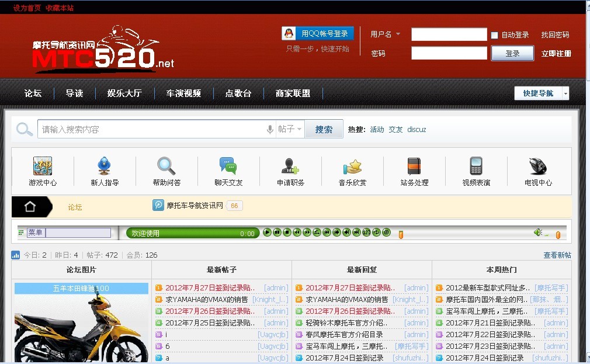Open the 导读 navigation tab
The image size is (590, 364).
pos(74,93)
